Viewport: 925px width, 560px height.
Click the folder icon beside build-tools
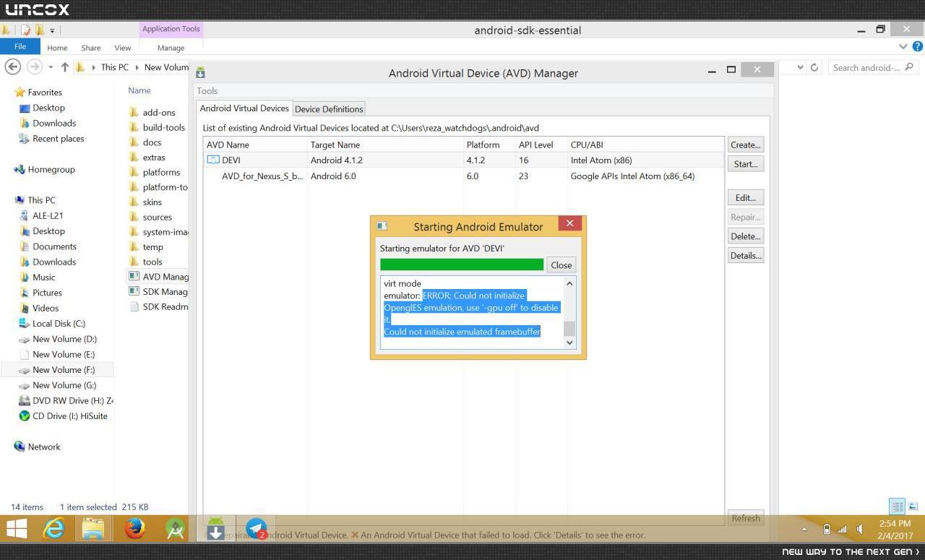click(x=134, y=127)
